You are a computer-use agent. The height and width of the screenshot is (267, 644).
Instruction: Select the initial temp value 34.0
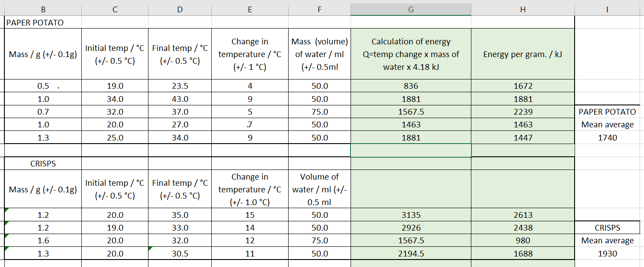tap(115, 99)
